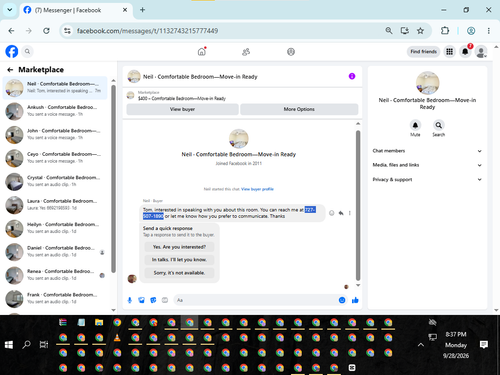
Task: Expand the Privacy & support section
Action: (x=427, y=179)
